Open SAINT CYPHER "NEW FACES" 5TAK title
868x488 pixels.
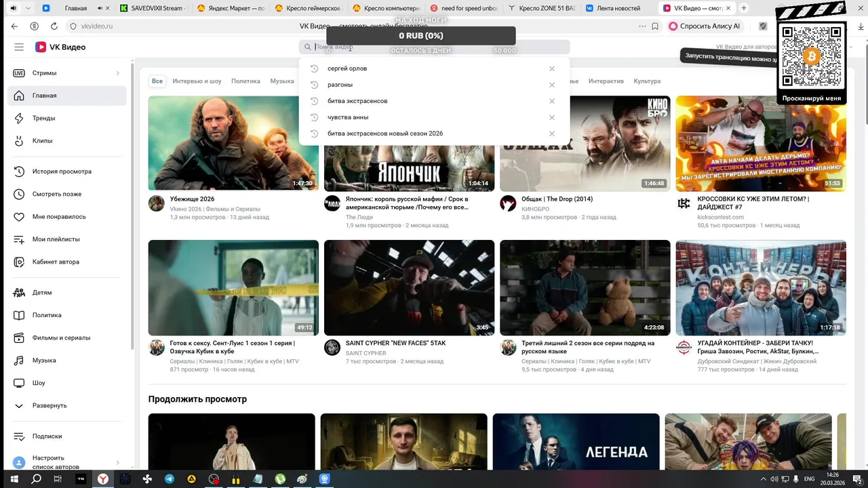click(x=395, y=343)
